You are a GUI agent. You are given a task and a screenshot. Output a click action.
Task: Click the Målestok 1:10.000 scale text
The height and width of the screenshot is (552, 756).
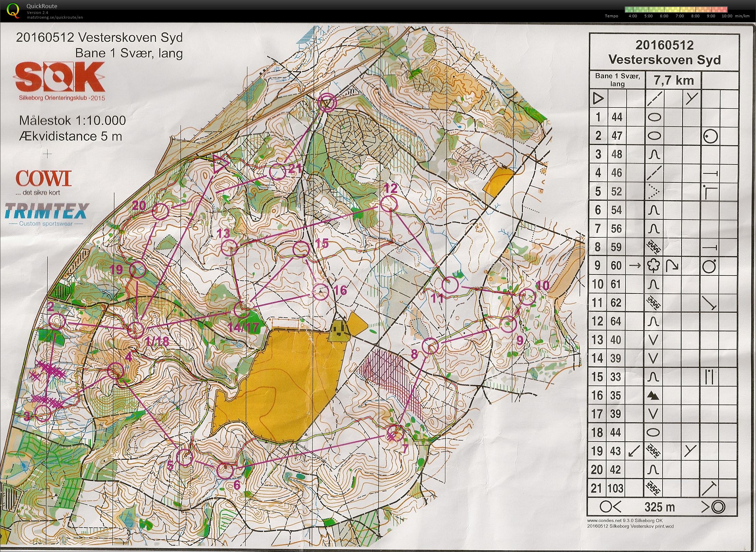(x=72, y=121)
